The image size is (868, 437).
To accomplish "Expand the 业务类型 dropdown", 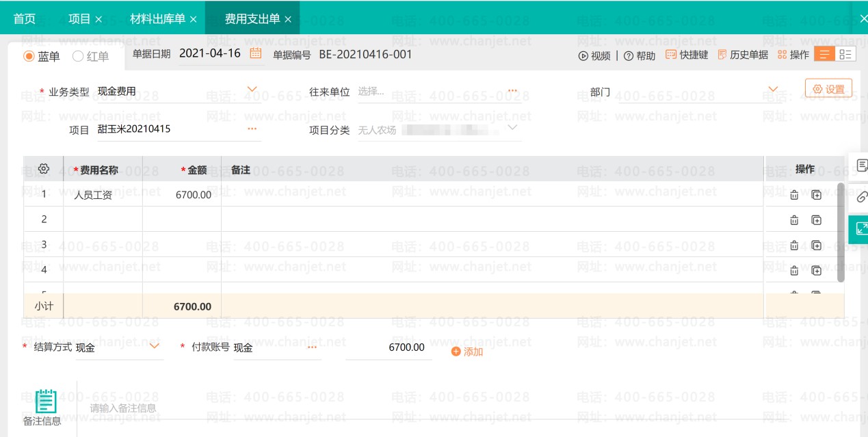I will 252,89.
